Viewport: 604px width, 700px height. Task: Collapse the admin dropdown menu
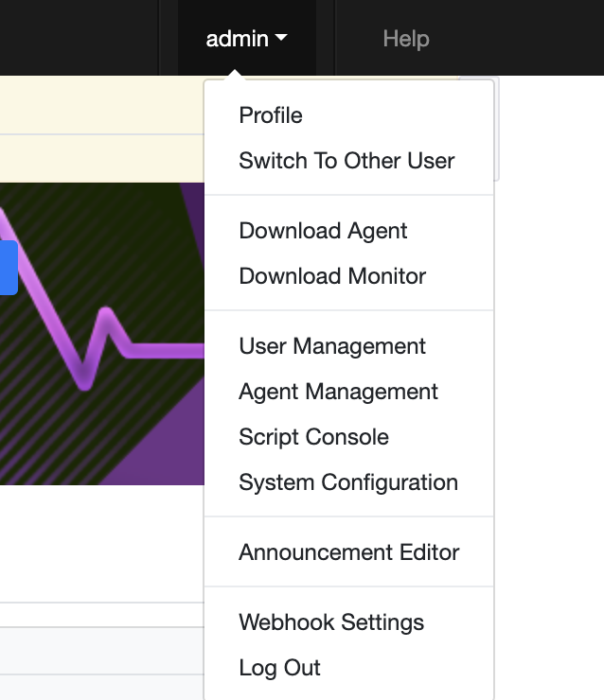pos(246,39)
